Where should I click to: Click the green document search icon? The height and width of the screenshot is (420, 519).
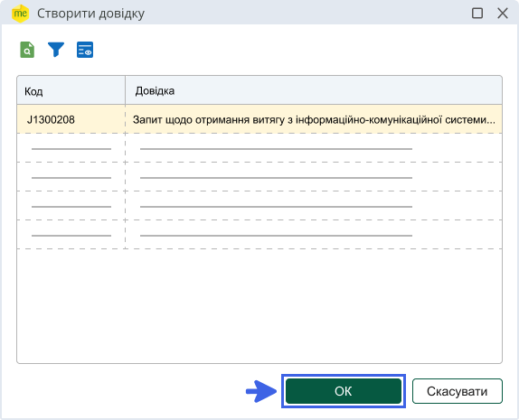point(27,50)
